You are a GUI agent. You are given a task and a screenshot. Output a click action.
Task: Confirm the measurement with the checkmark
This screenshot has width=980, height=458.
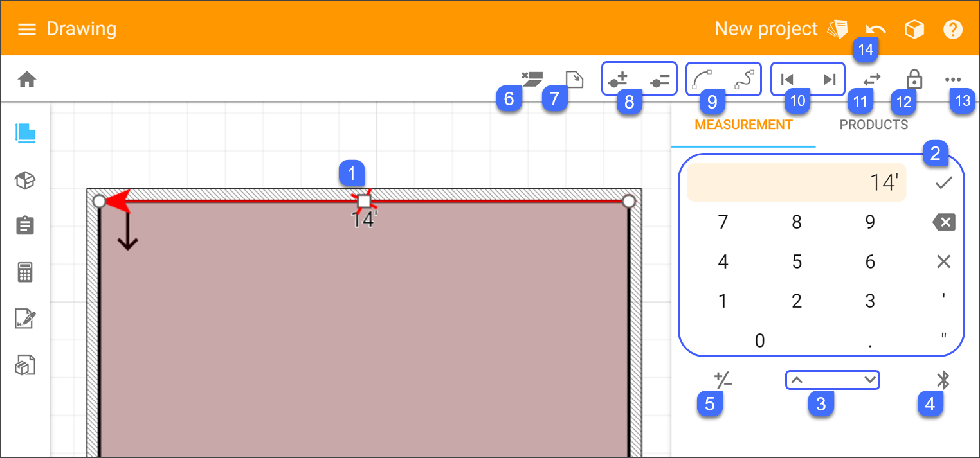[943, 183]
